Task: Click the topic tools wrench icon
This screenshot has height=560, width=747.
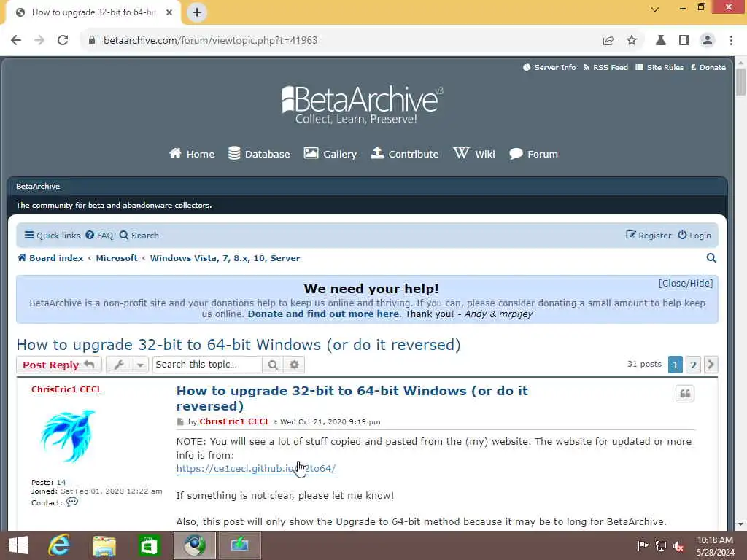Action: tap(119, 365)
